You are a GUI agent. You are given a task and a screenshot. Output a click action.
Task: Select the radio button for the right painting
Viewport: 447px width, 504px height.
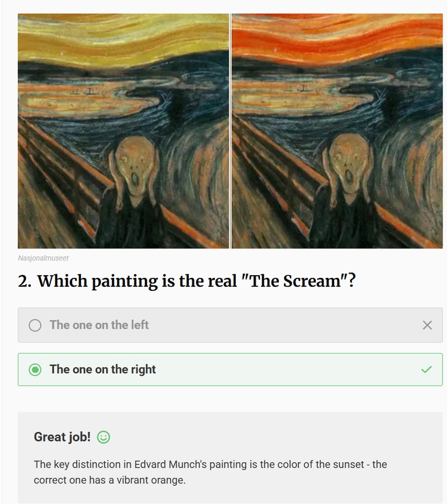[35, 369]
